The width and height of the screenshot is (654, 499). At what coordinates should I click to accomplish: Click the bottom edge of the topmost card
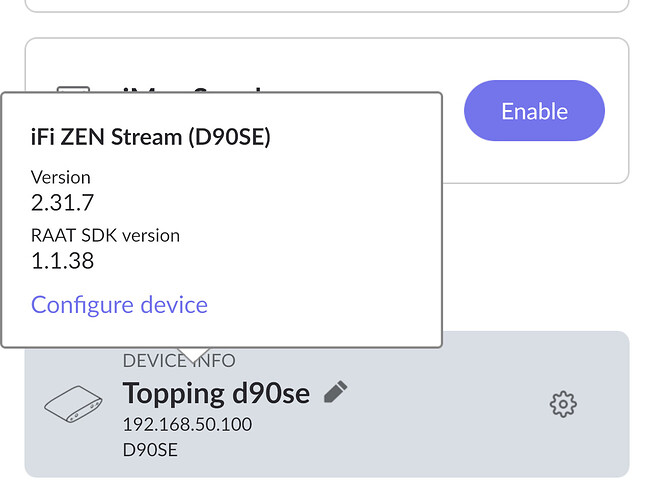(327, 10)
